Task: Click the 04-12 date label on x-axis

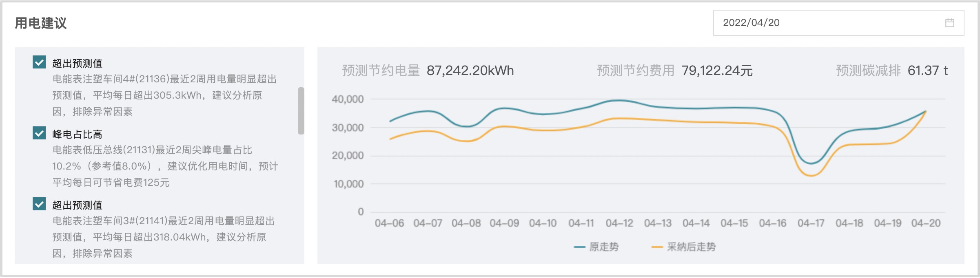Action: (x=619, y=223)
